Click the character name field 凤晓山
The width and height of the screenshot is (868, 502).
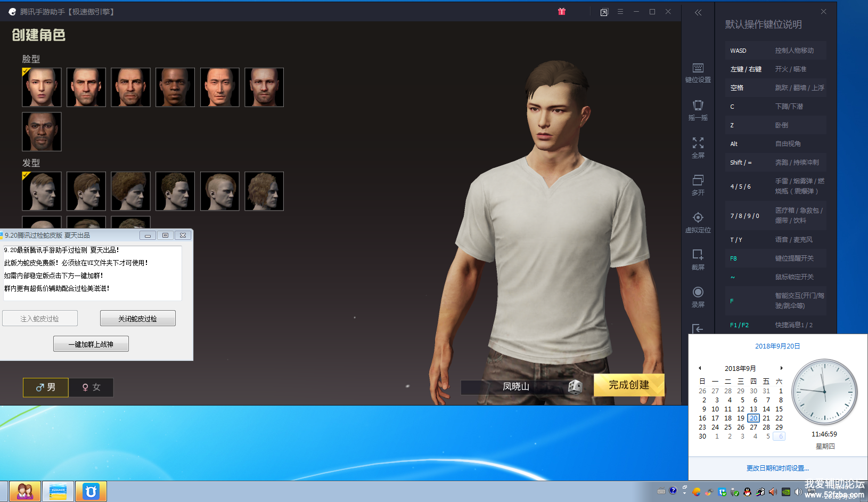click(514, 387)
